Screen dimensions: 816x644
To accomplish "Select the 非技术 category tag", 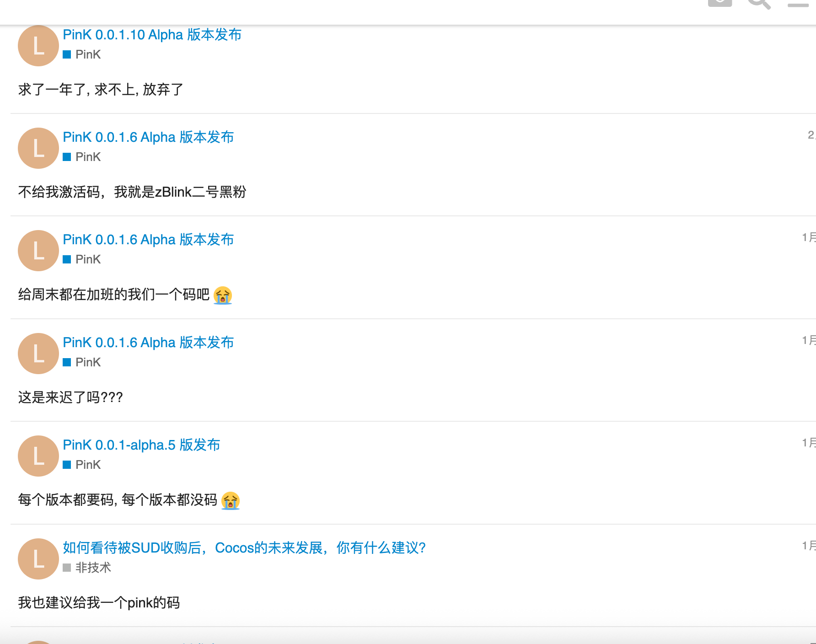I will point(87,568).
